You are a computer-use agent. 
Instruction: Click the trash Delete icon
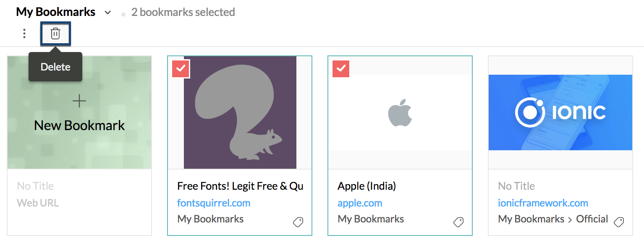(55, 34)
